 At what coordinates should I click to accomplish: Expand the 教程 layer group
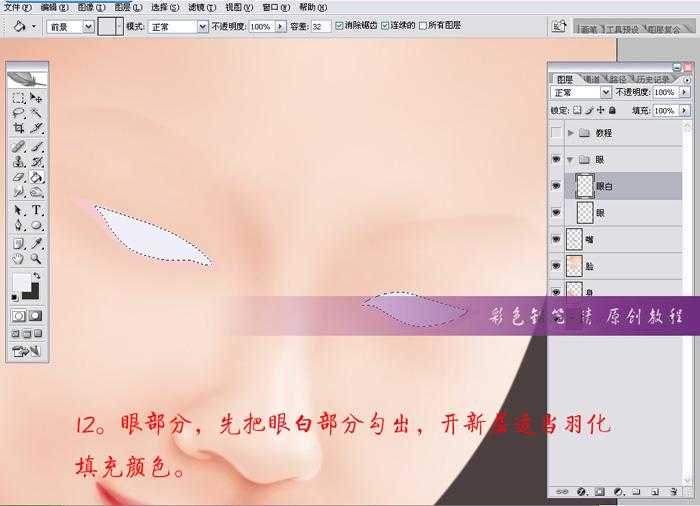pos(571,133)
